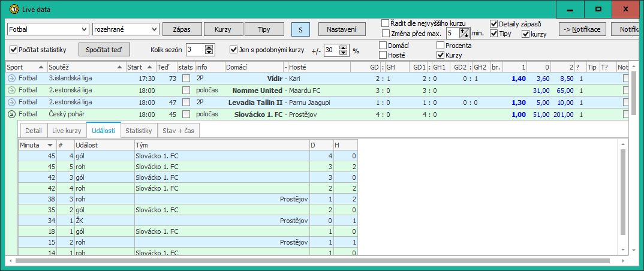Uncheck Detaily zápasů checkbox
Viewport: 644px width, 271px height.
point(493,24)
